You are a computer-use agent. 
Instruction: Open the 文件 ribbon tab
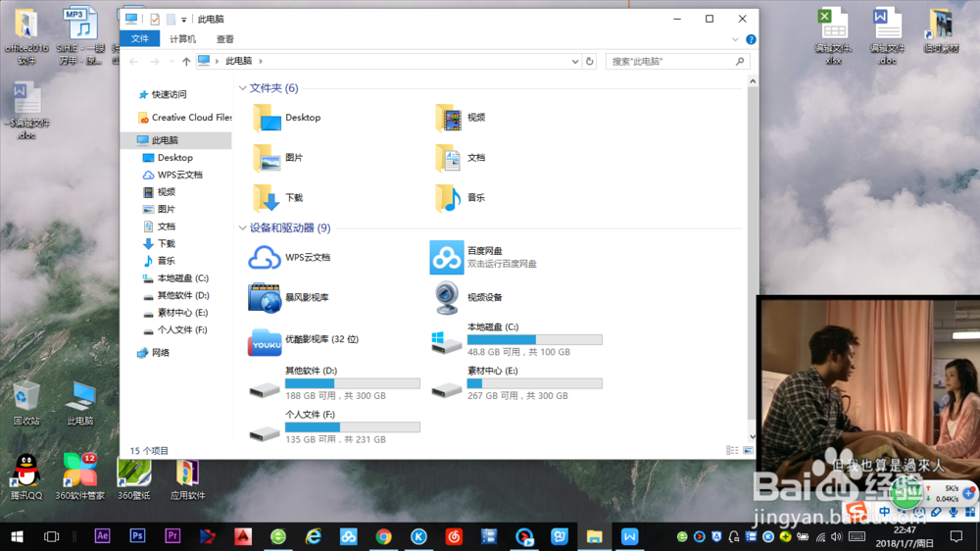click(140, 39)
